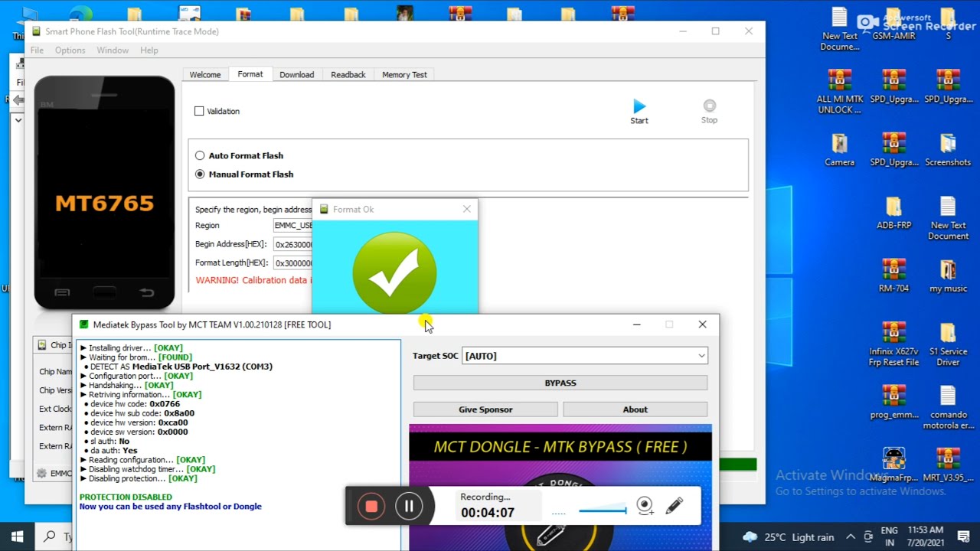Enable the Validation checkbox
The width and height of the screenshot is (980, 551).
pyautogui.click(x=199, y=111)
